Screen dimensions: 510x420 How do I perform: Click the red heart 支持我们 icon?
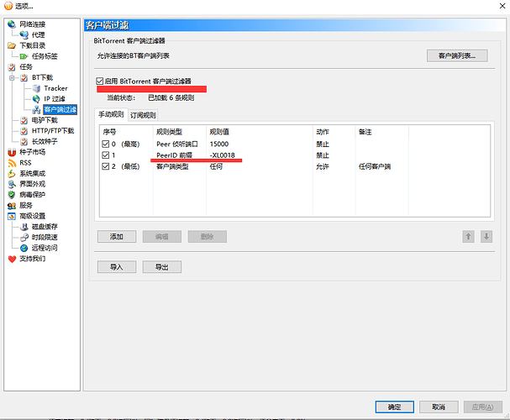click(x=12, y=259)
